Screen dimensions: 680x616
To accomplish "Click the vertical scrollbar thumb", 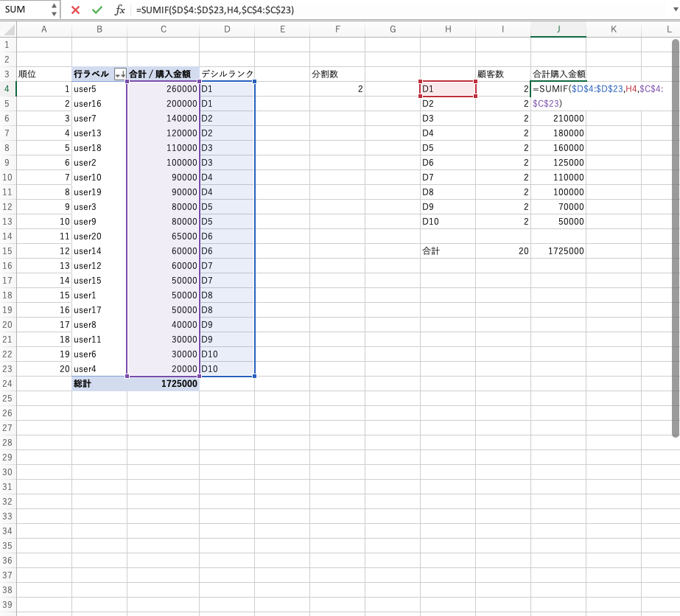I will tap(675, 236).
